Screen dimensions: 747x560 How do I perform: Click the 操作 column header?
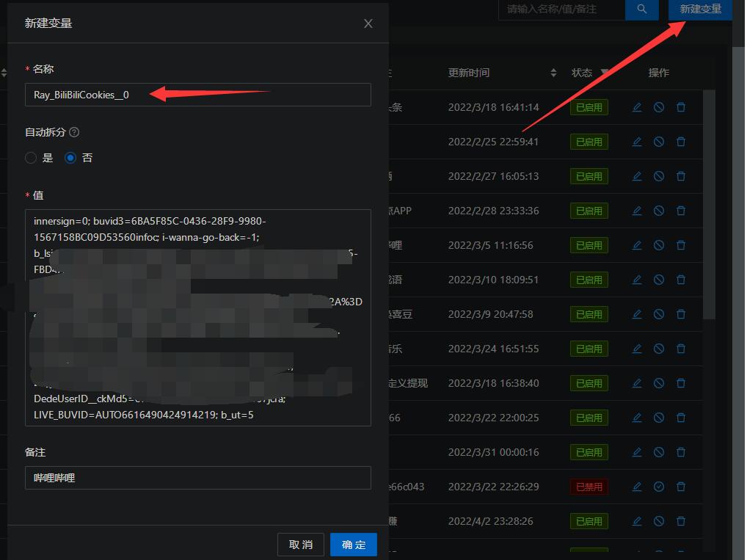(x=658, y=73)
